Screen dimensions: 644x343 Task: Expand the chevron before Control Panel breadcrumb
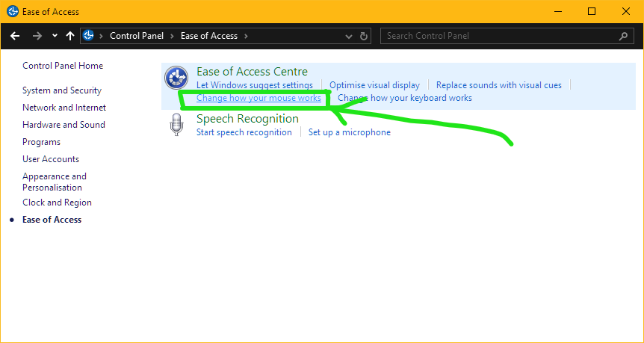(101, 36)
